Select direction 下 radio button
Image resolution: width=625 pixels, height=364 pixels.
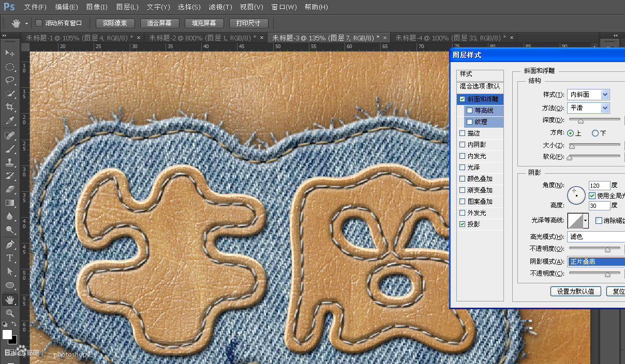pyautogui.click(x=595, y=133)
